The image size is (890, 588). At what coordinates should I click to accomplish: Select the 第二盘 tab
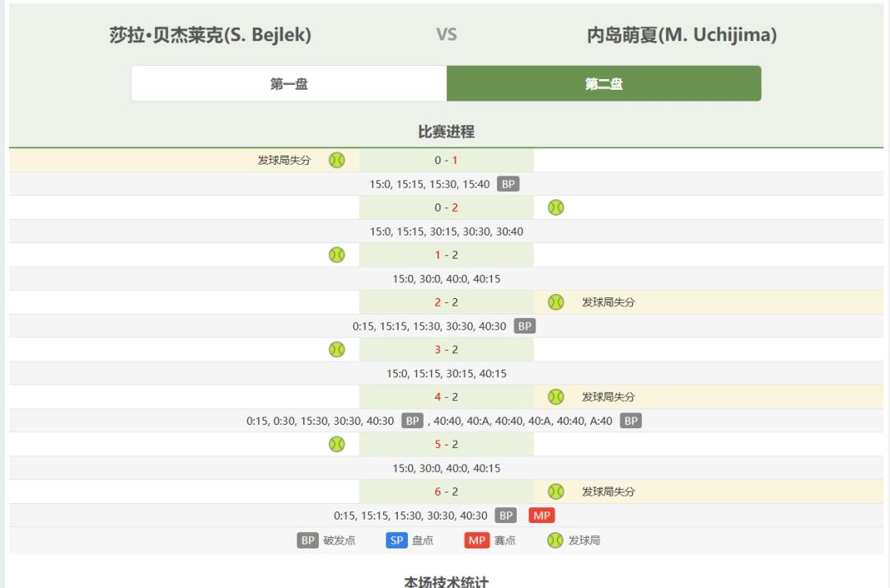click(604, 84)
